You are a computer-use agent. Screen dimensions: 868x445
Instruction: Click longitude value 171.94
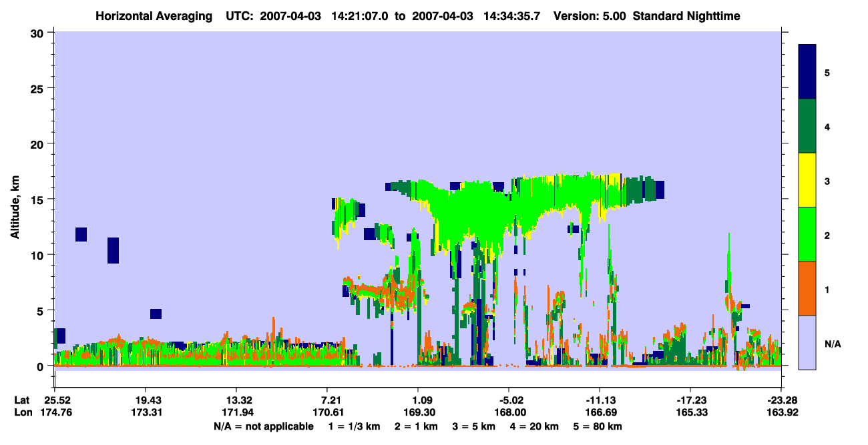click(236, 412)
